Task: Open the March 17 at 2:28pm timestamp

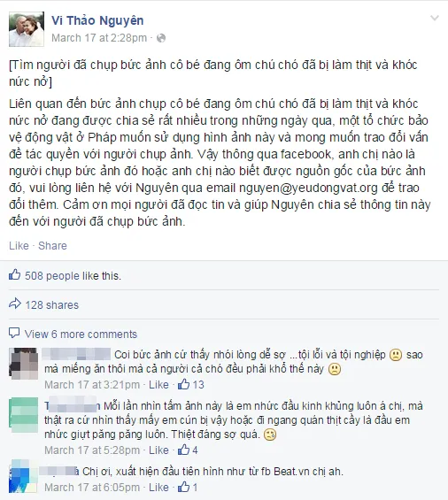Action: tap(99, 38)
